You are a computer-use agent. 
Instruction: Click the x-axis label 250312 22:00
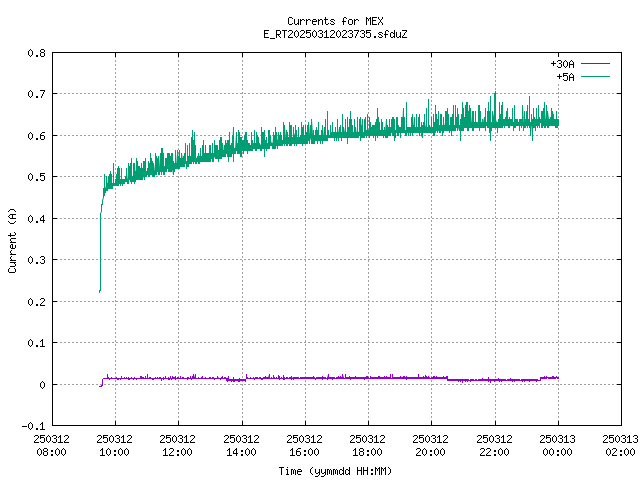point(494,446)
